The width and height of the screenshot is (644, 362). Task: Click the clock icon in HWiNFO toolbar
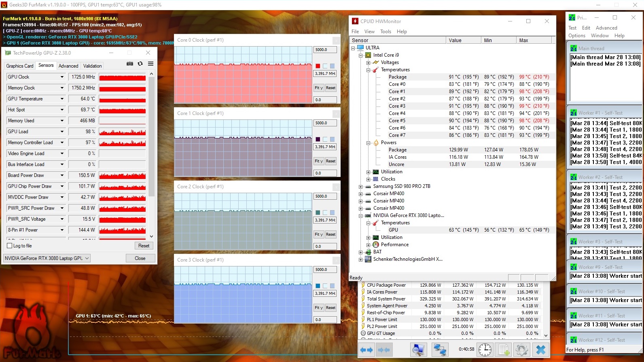pos(485,350)
